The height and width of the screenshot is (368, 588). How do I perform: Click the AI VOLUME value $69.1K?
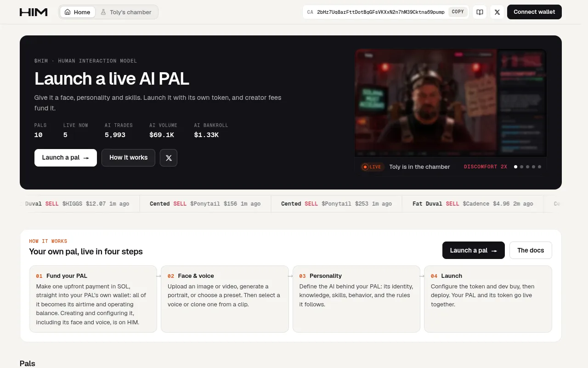(162, 135)
